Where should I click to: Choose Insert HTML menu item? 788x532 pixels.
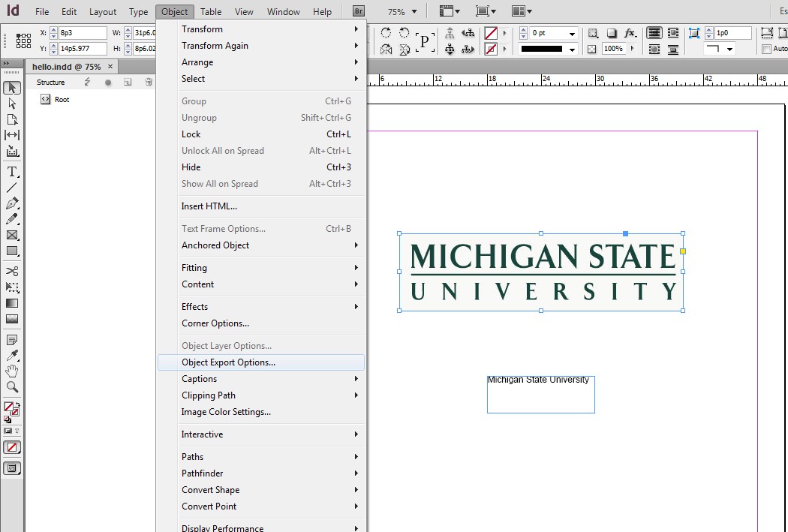point(261,206)
